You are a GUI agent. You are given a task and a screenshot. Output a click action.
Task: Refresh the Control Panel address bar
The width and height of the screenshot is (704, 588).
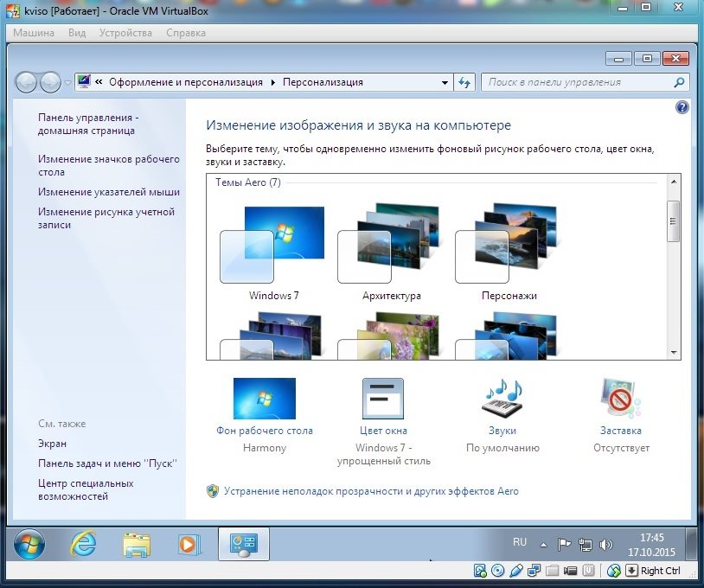[x=464, y=83]
